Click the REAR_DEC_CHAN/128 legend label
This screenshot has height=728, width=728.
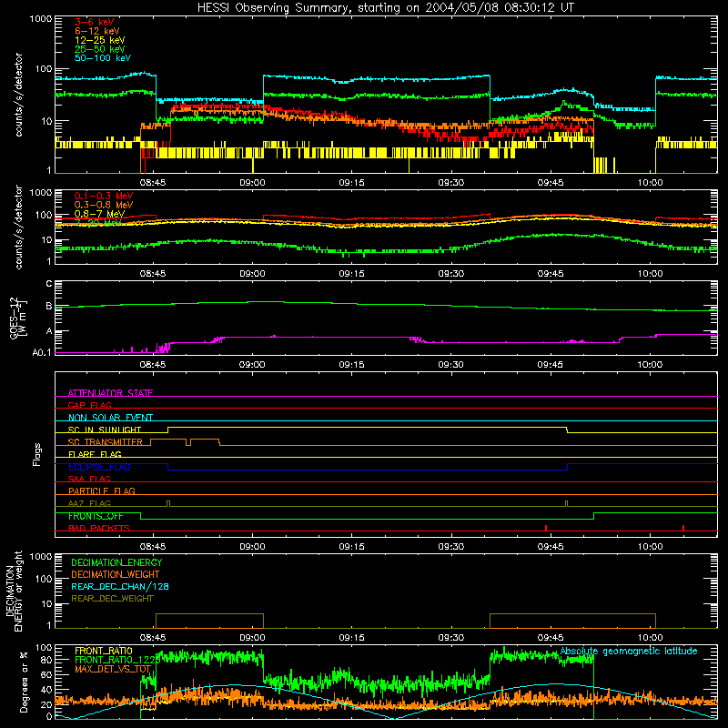[120, 586]
